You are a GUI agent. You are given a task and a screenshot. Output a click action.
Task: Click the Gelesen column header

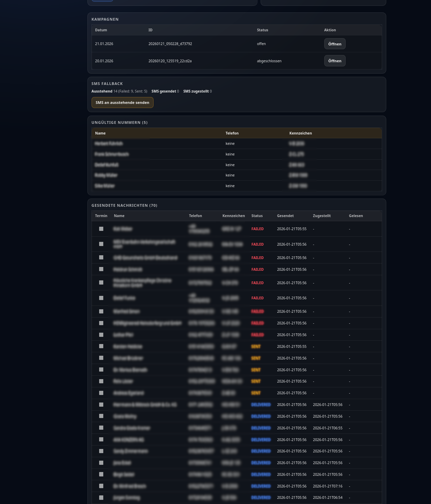(x=356, y=216)
